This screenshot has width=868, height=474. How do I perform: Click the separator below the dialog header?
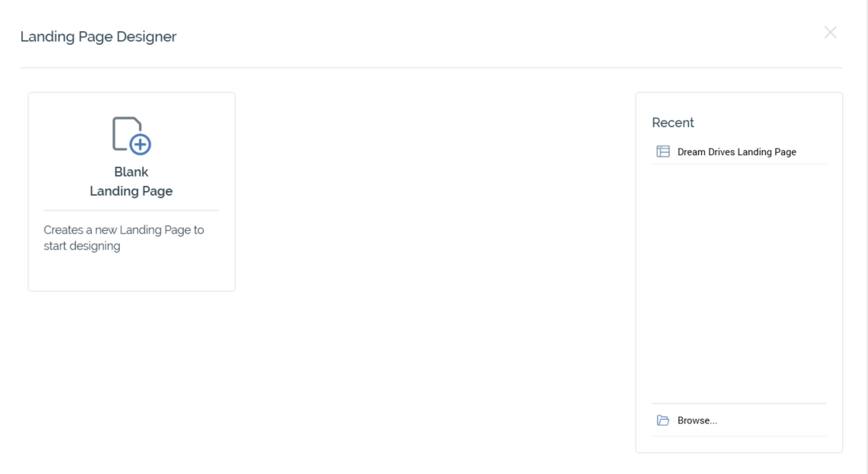coord(431,68)
